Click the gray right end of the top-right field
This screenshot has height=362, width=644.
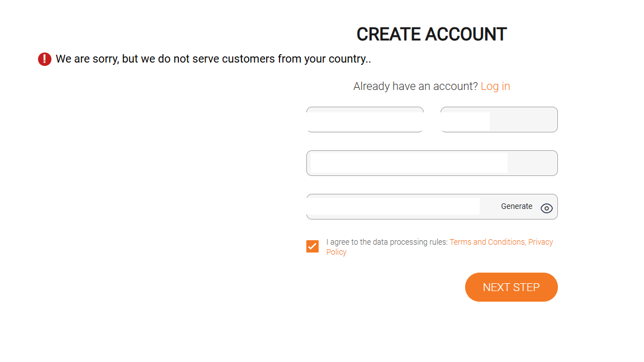pyautogui.click(x=523, y=120)
